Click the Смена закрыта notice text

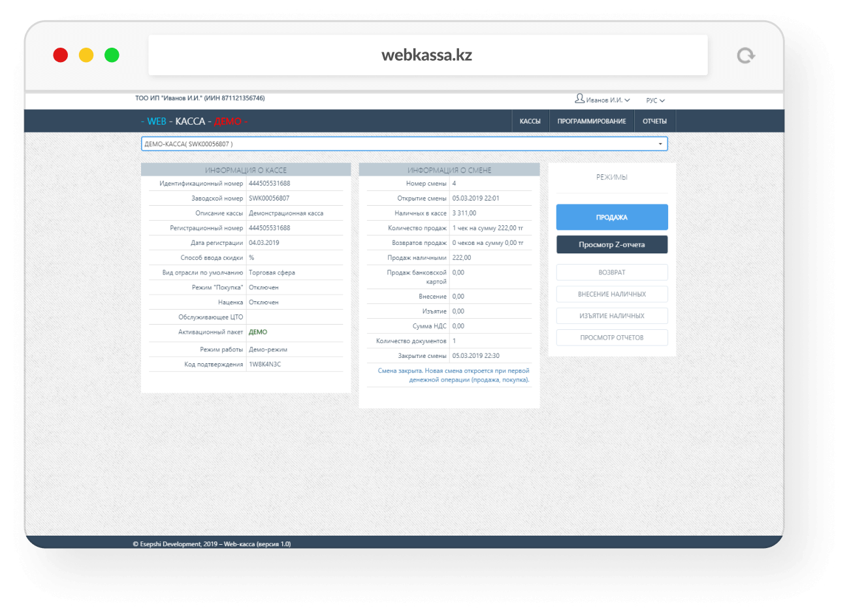pos(454,375)
